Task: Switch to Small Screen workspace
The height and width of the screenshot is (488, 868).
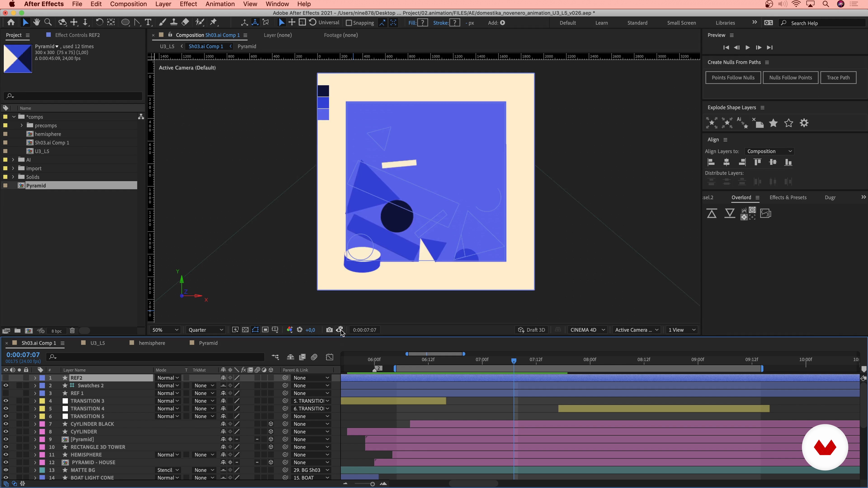Action: click(681, 23)
